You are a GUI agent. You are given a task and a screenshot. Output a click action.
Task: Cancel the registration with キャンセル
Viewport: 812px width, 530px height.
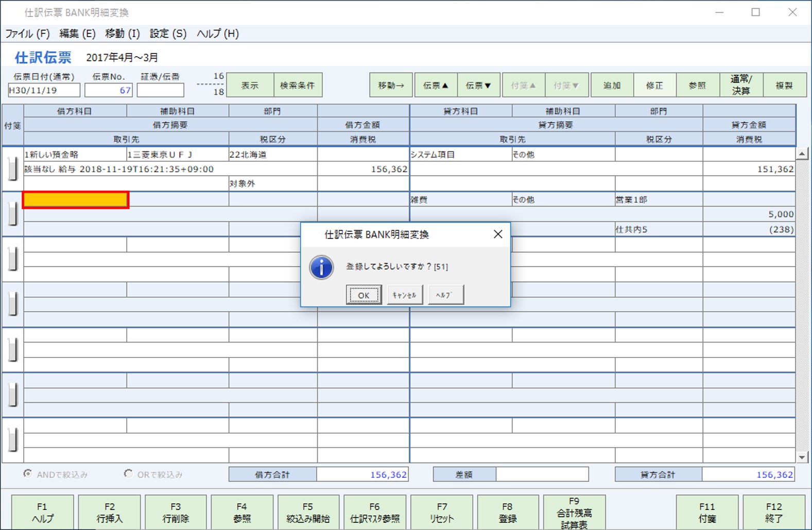[405, 295]
